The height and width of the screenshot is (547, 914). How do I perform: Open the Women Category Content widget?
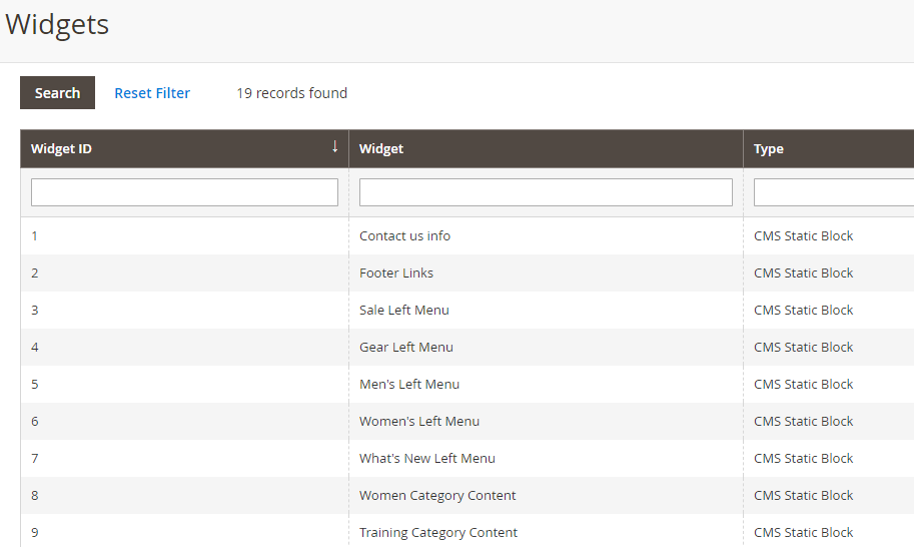point(438,496)
